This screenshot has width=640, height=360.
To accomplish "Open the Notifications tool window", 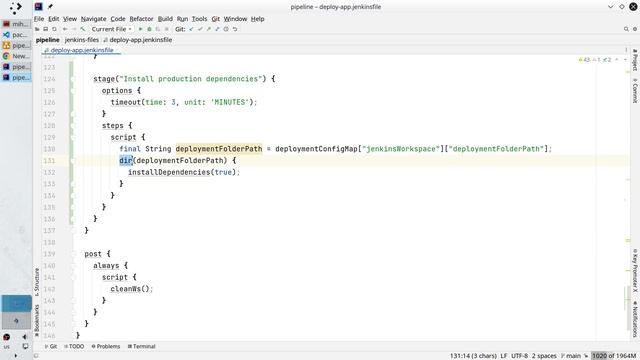I will [x=635, y=319].
